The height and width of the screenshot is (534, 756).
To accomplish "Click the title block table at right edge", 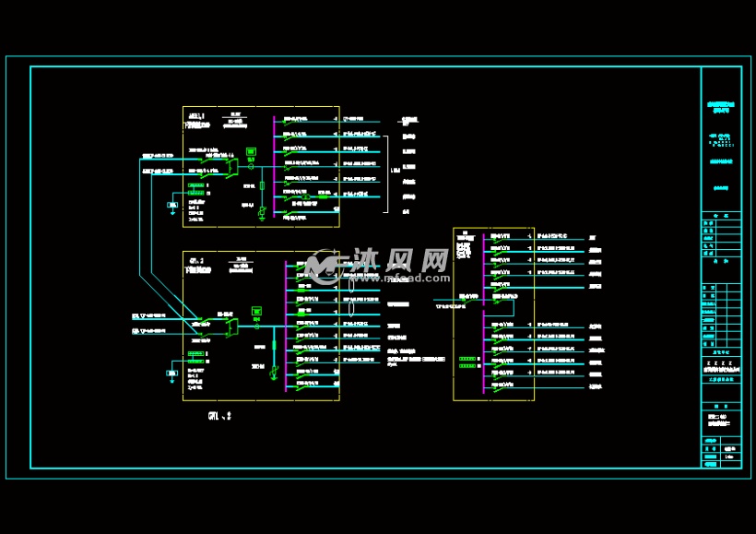I will 720,267.
